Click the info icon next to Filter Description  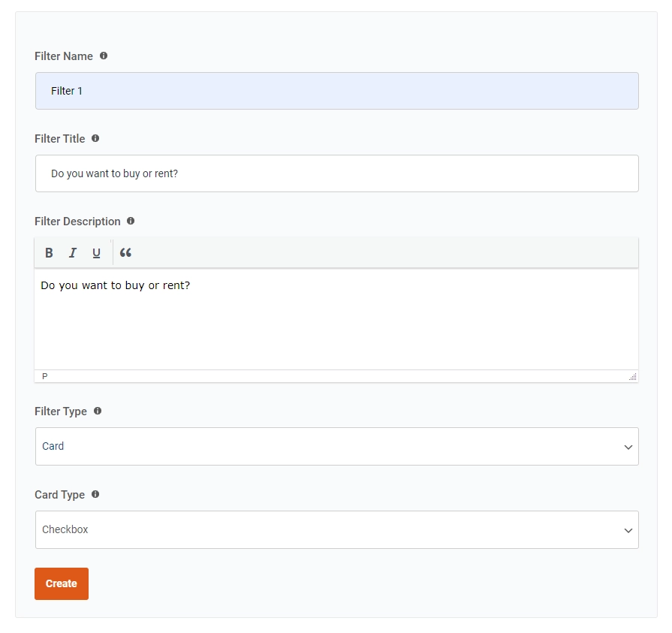[x=131, y=221]
